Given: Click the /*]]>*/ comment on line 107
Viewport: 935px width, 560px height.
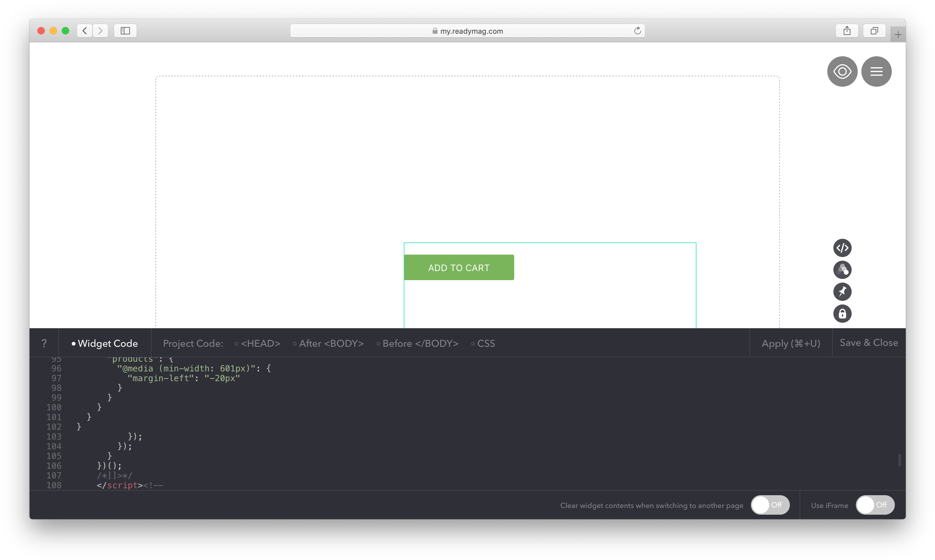Looking at the screenshot, I should [114, 475].
